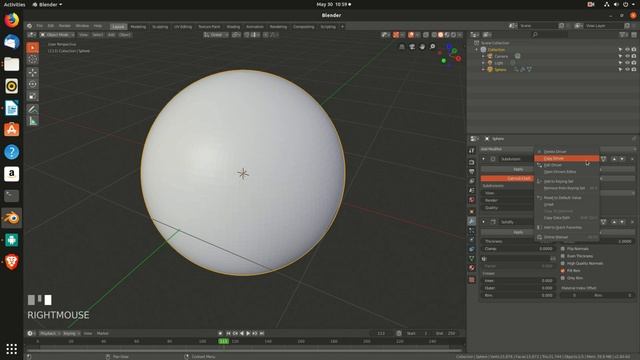Click the Catmull-Clark subdivision type button
Image resolution: width=640 pixels, height=360 pixels.
pos(507,178)
